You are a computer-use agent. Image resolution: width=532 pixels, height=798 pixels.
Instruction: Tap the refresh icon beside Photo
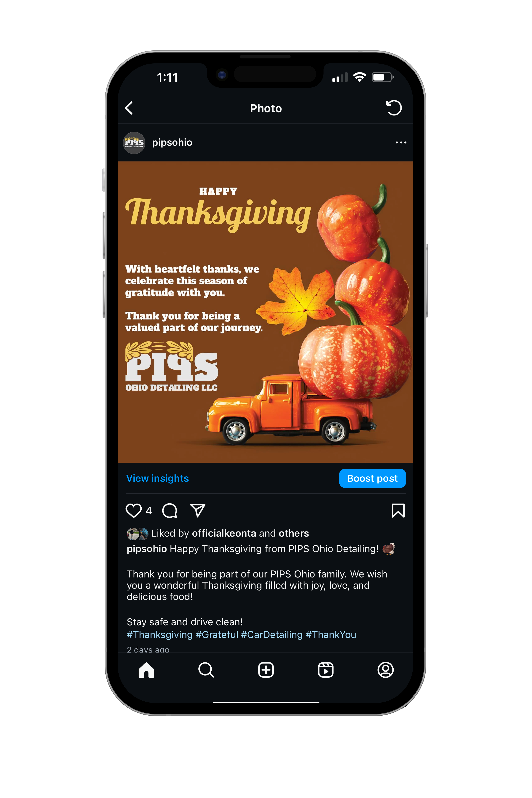pyautogui.click(x=394, y=108)
